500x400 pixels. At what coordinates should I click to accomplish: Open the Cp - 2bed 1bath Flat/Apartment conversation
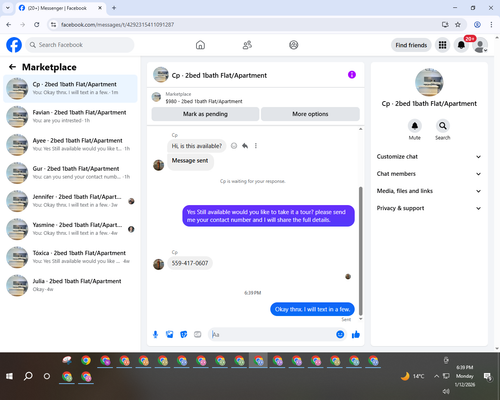coord(70,88)
